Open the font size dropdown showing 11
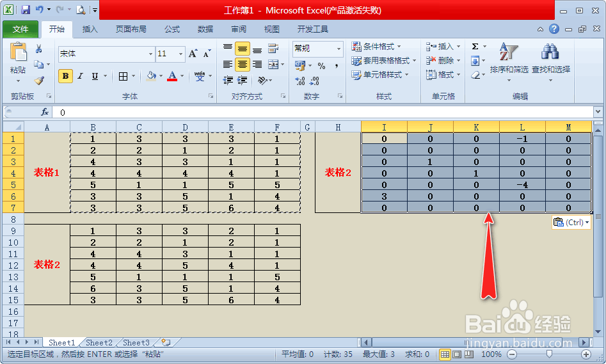This screenshot has width=606, height=364. click(x=180, y=54)
